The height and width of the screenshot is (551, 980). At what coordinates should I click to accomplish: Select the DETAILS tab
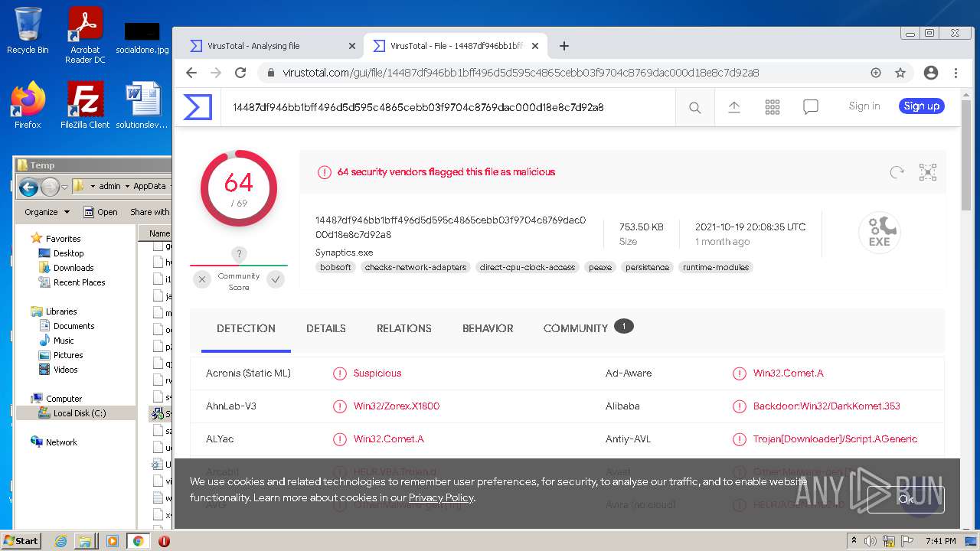click(x=326, y=328)
